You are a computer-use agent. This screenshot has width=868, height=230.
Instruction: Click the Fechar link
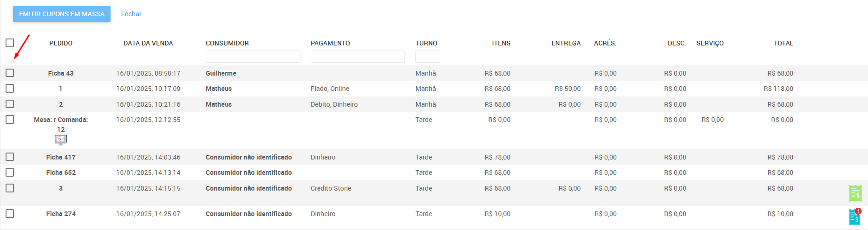click(131, 14)
